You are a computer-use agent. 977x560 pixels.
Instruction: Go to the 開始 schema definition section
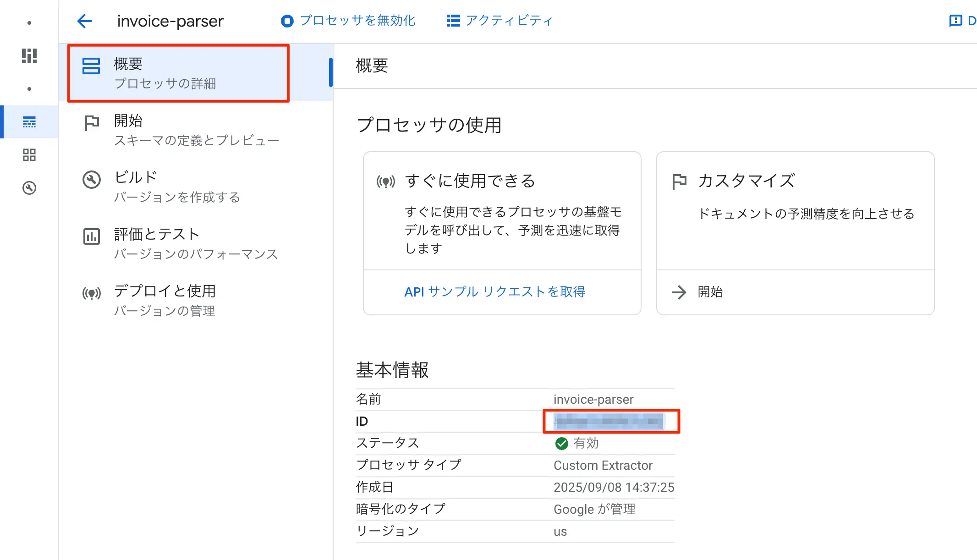coord(196,130)
